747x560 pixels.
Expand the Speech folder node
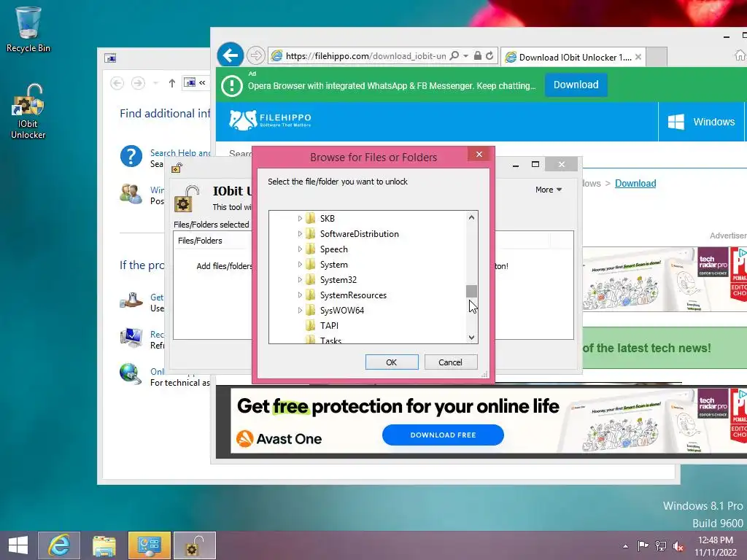pos(300,249)
